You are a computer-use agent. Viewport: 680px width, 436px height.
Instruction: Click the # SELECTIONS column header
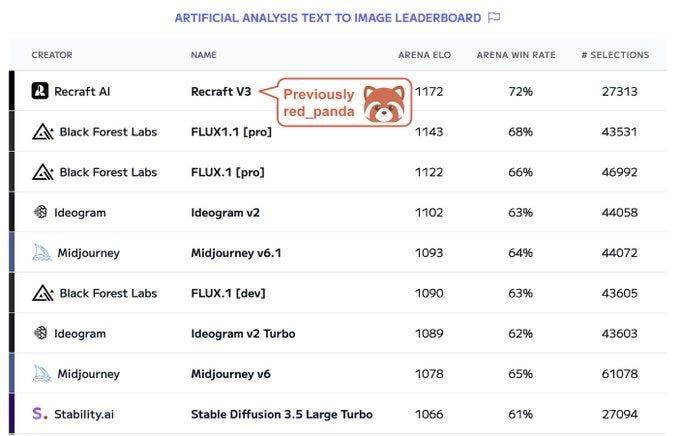[x=615, y=55]
